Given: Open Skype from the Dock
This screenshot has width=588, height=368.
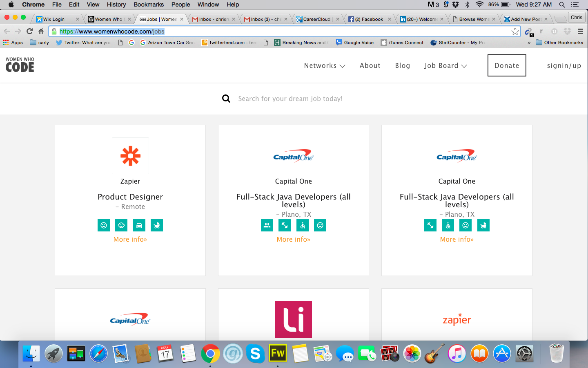Looking at the screenshot, I should click(x=255, y=353).
